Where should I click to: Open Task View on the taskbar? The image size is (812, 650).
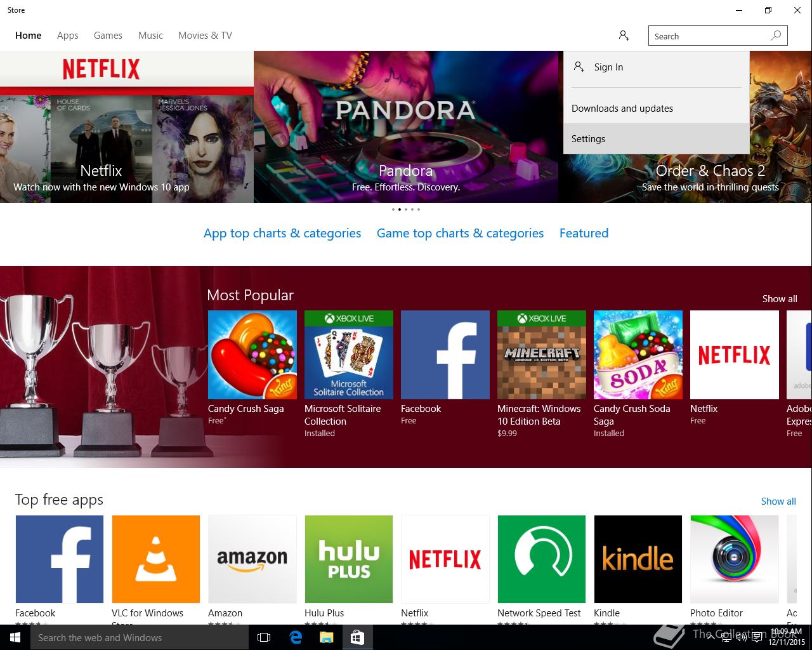(x=264, y=637)
